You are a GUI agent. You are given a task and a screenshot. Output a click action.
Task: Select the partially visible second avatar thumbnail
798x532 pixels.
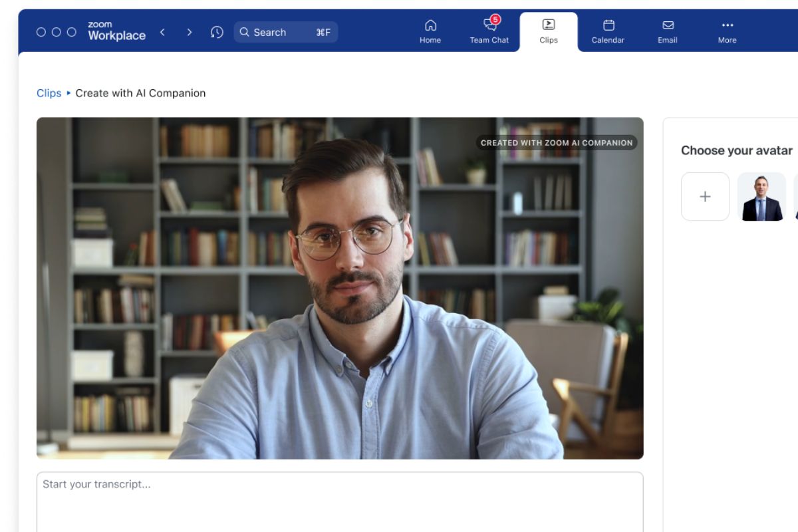click(x=795, y=196)
